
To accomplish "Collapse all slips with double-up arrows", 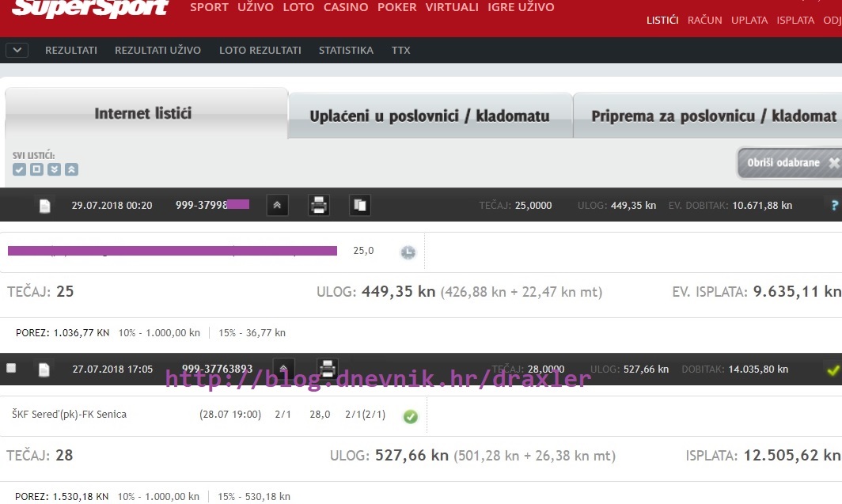I will [71, 169].
